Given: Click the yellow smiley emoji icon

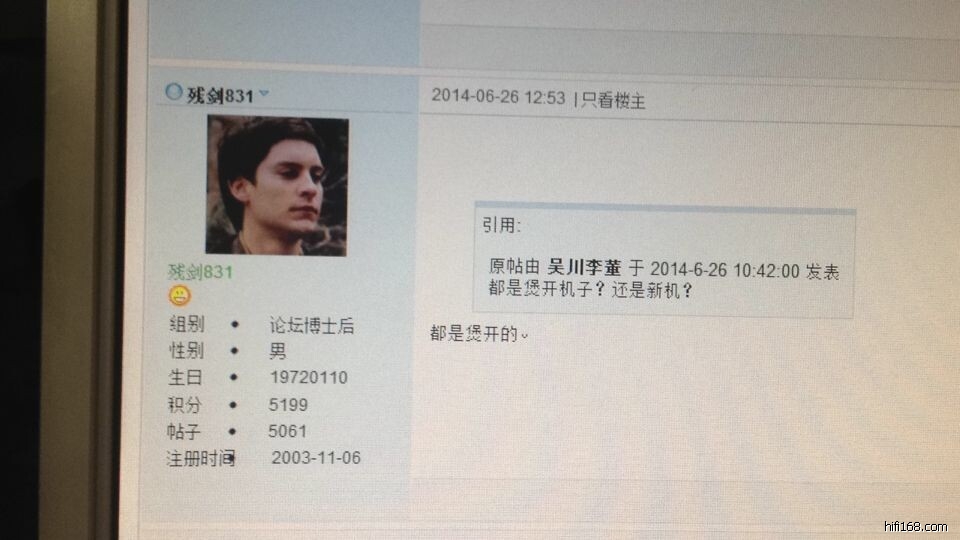Looking at the screenshot, I should 179,296.
